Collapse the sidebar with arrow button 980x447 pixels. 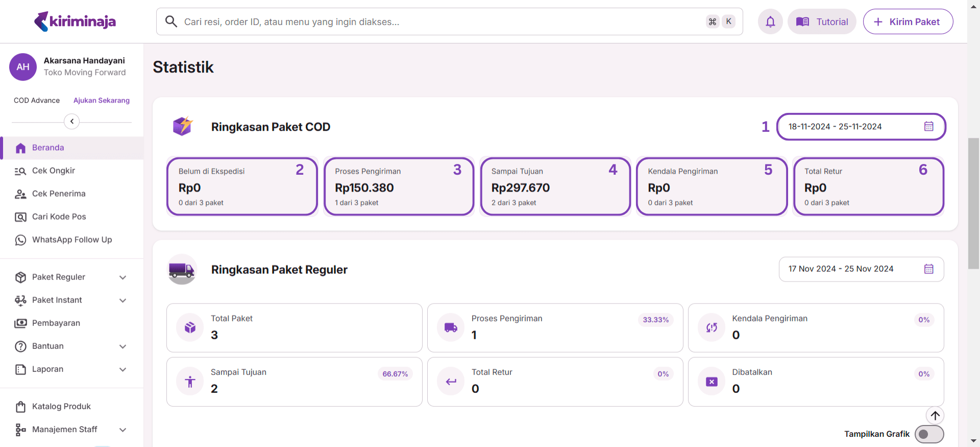pos(72,122)
